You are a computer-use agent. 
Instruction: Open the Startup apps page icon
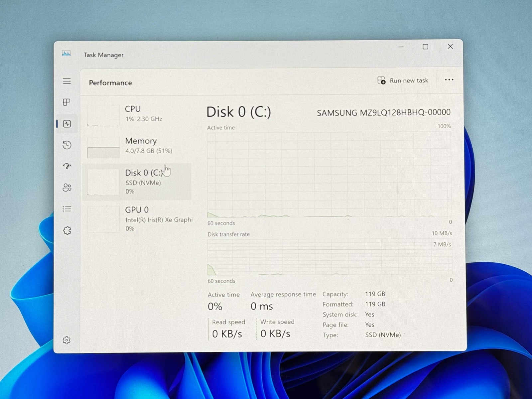click(x=67, y=166)
